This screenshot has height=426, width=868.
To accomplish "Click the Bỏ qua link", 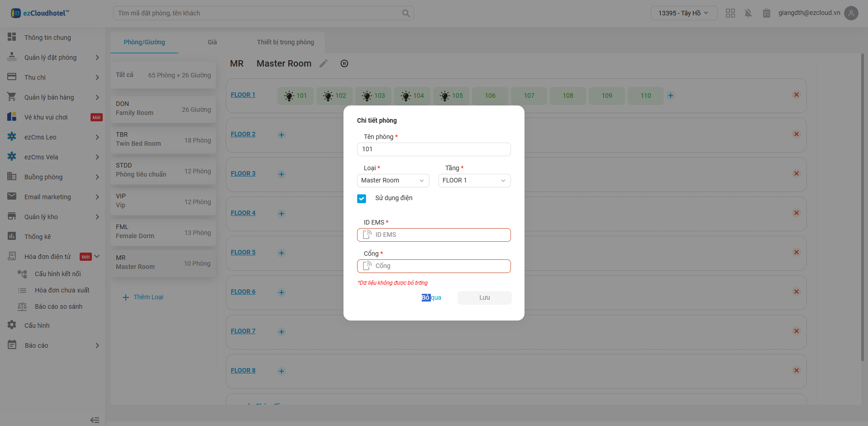I will (x=431, y=298).
